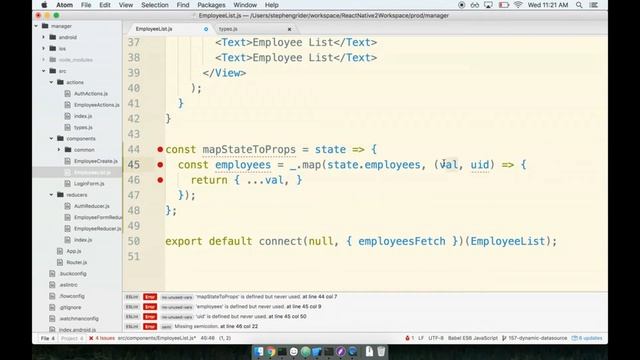Open .buckconfig file
640x360 pixels.
pyautogui.click(x=73, y=273)
